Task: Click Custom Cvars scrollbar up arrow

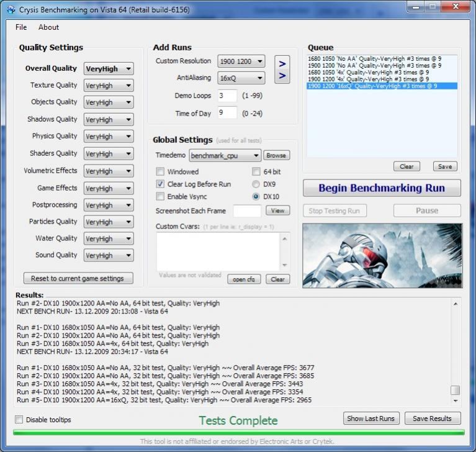Action: [x=284, y=239]
